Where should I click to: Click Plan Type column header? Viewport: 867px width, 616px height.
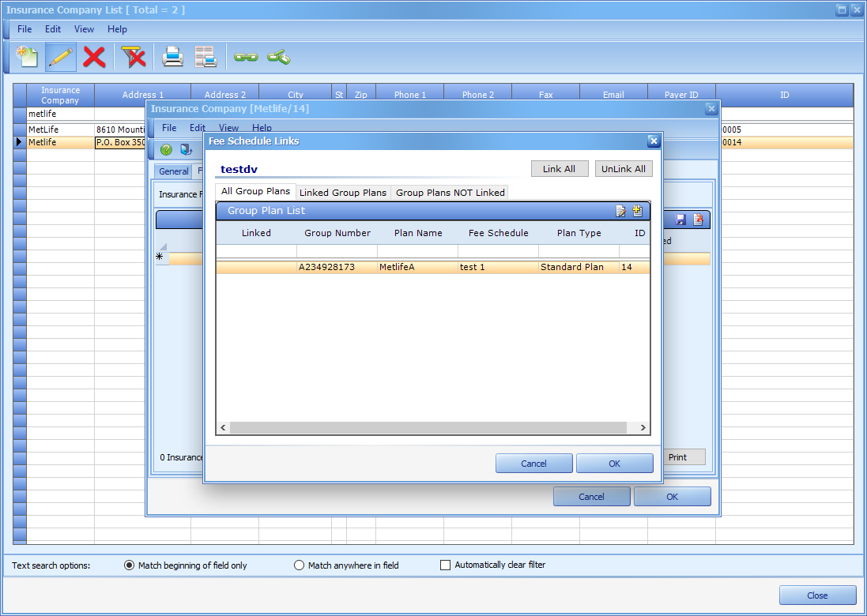(x=579, y=233)
